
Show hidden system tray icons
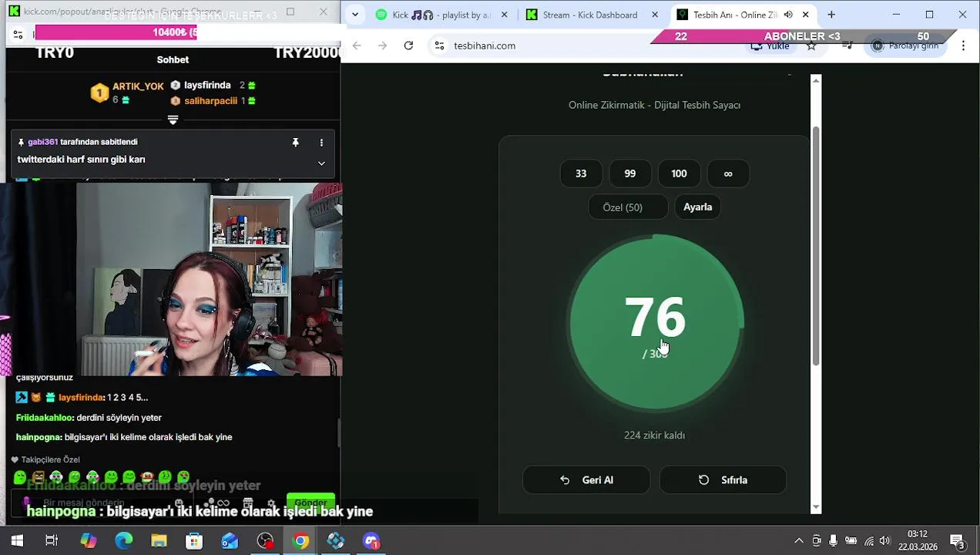tap(799, 541)
